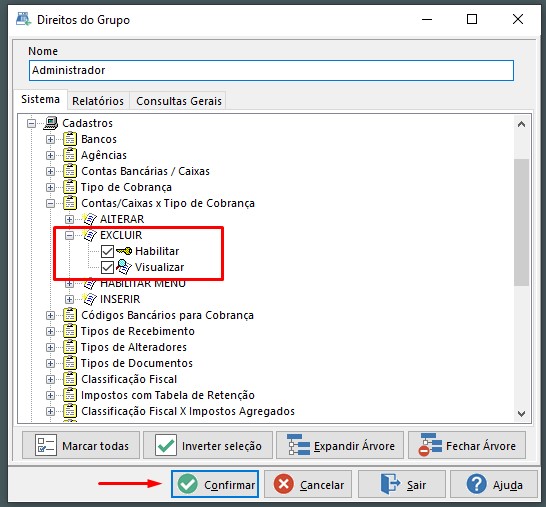Expand the Contas Bancárias / Caixas node
This screenshot has height=507, width=546.
[x=50, y=171]
